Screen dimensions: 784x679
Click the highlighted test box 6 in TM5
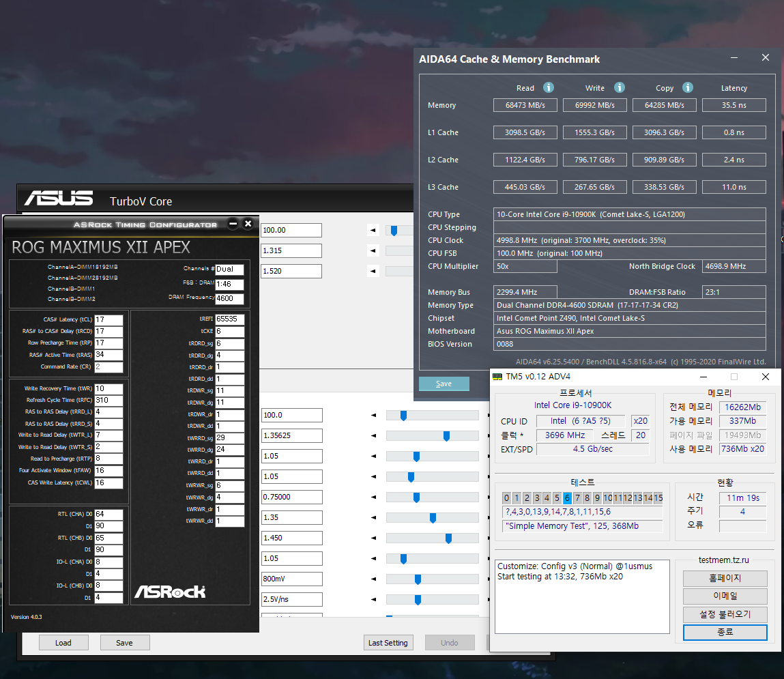click(x=567, y=498)
